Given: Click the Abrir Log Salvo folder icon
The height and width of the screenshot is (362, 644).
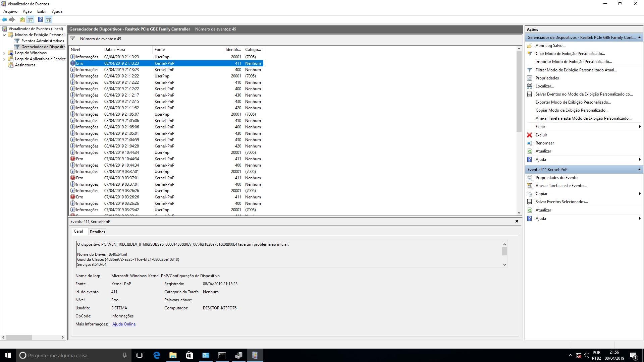Looking at the screenshot, I should 530,46.
